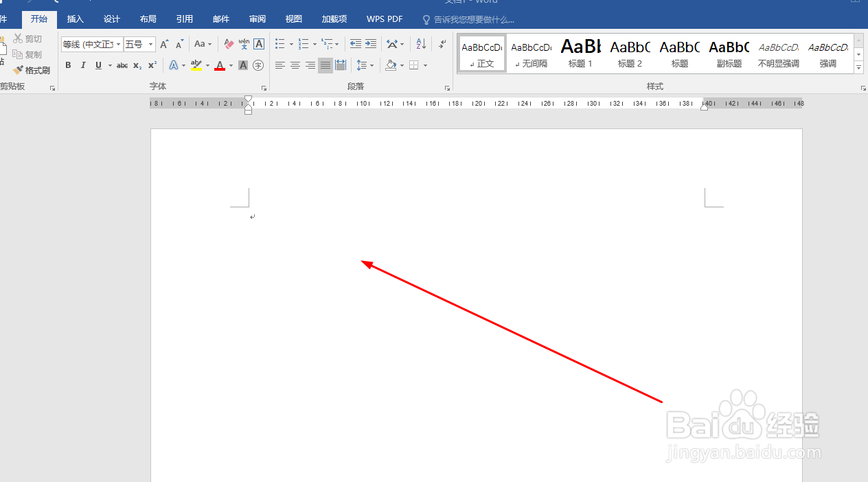This screenshot has height=482, width=868.
Task: Click the Cut (剪切) button
Action: click(x=28, y=39)
